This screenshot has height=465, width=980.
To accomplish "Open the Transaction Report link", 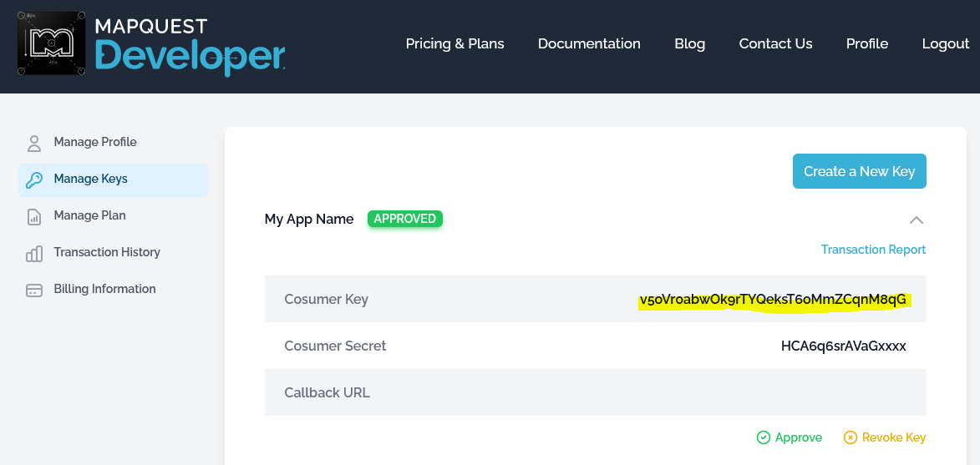I will click(x=873, y=250).
